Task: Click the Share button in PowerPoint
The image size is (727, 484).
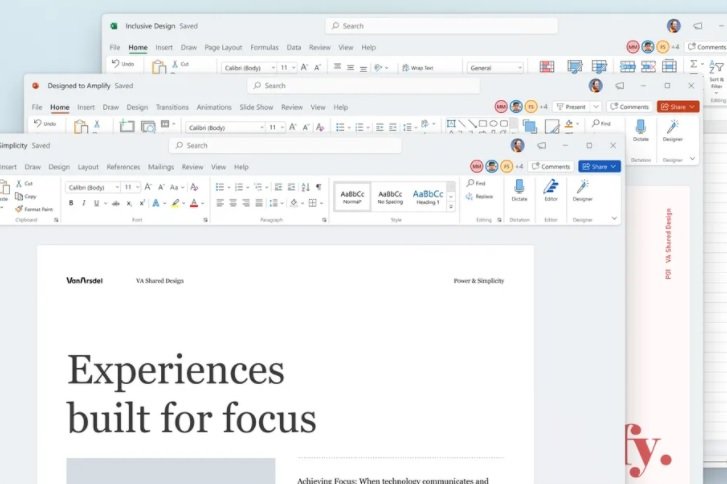Action: [x=678, y=107]
